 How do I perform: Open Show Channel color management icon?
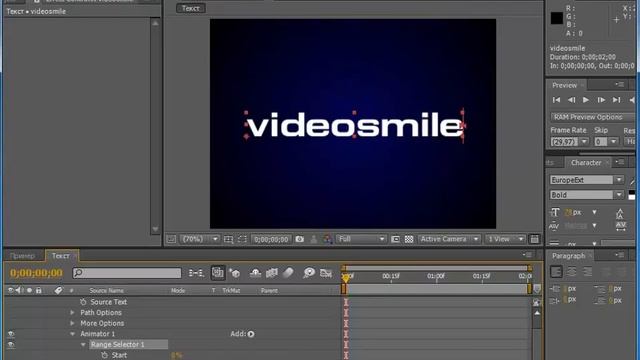coord(327,239)
